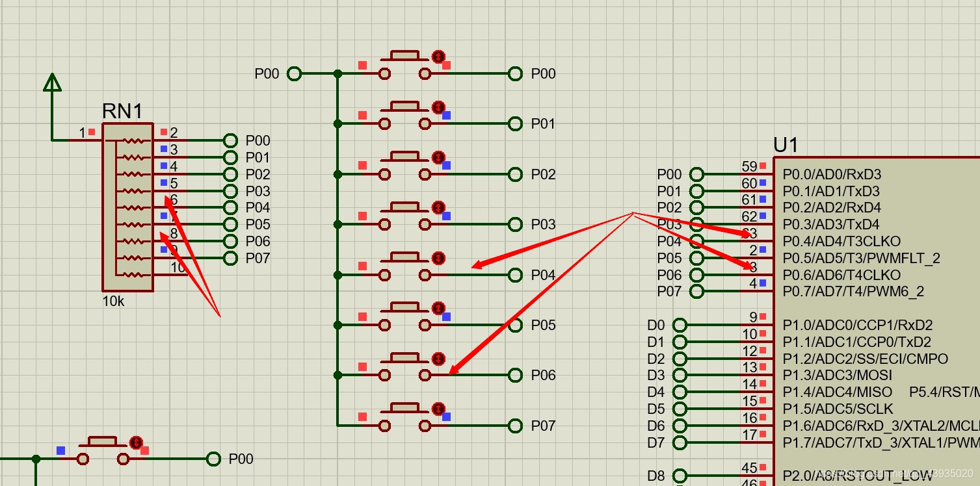The width and height of the screenshot is (980, 486).
Task: Click the P00 terminal right of the top button
Action: (x=515, y=73)
